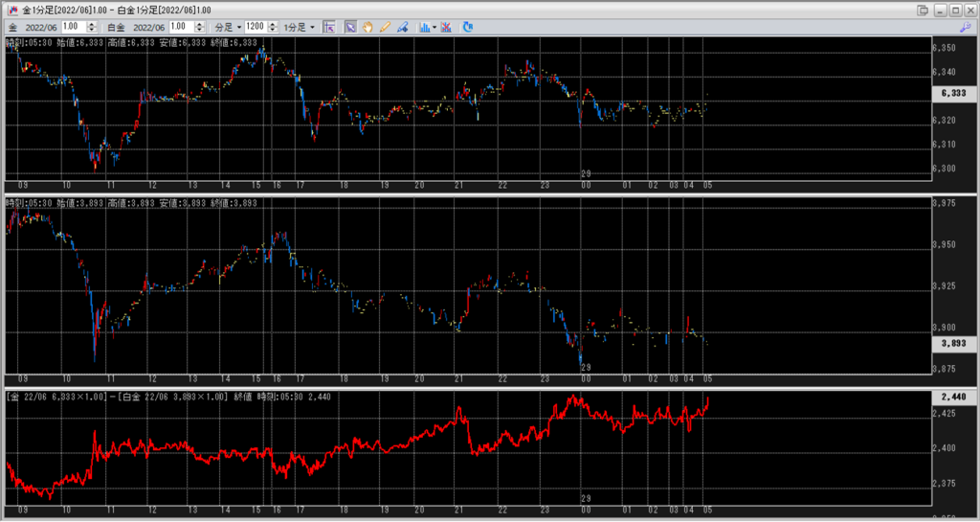Pick the pencil drawing tool

[385, 27]
